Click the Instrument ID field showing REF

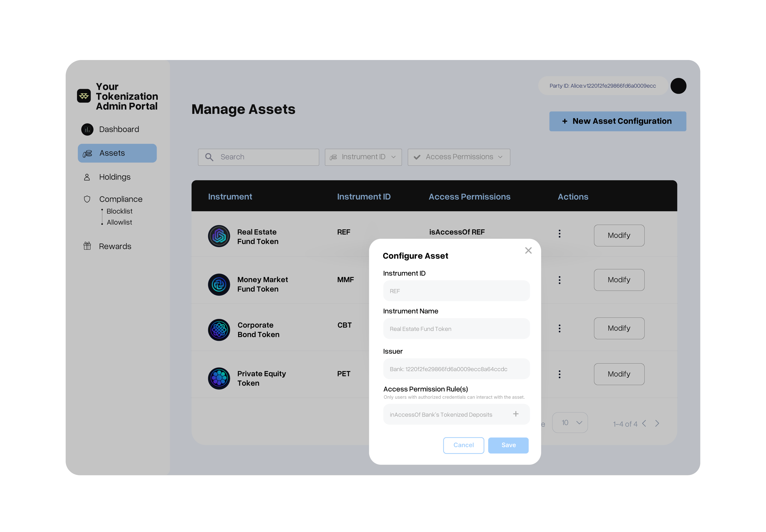[x=456, y=291]
